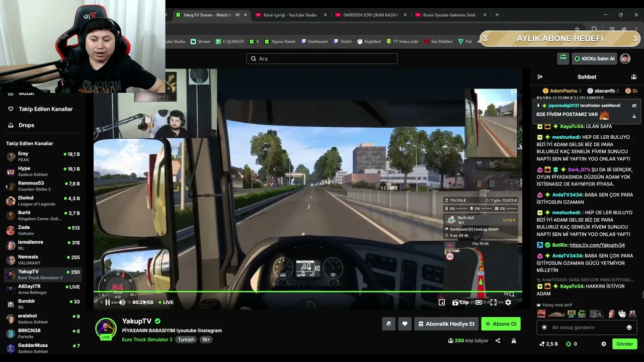Share the stream via share icon

point(498,340)
